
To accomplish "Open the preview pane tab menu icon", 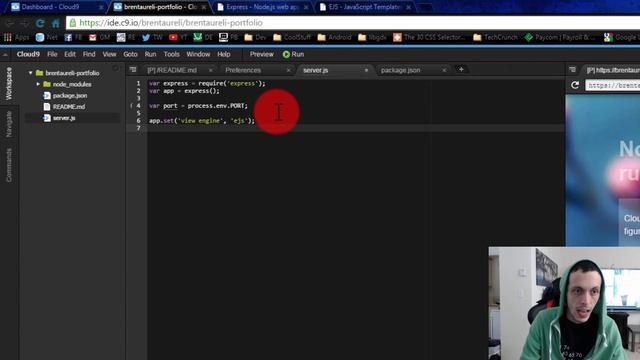I will (x=572, y=70).
